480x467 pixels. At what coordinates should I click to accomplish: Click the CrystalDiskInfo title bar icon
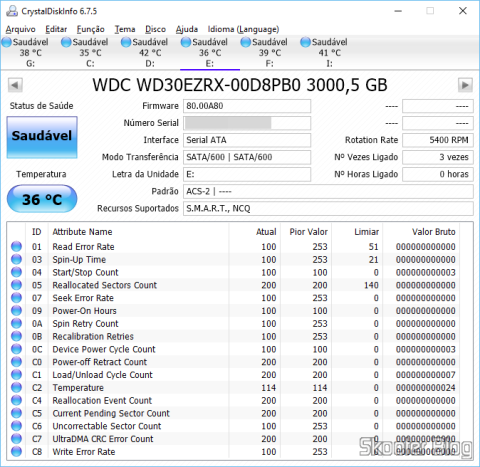12,11
